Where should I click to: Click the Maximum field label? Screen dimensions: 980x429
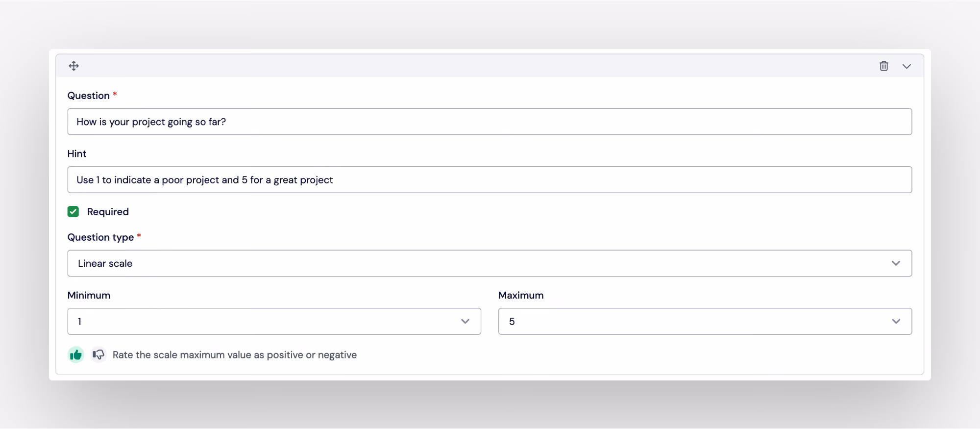521,295
